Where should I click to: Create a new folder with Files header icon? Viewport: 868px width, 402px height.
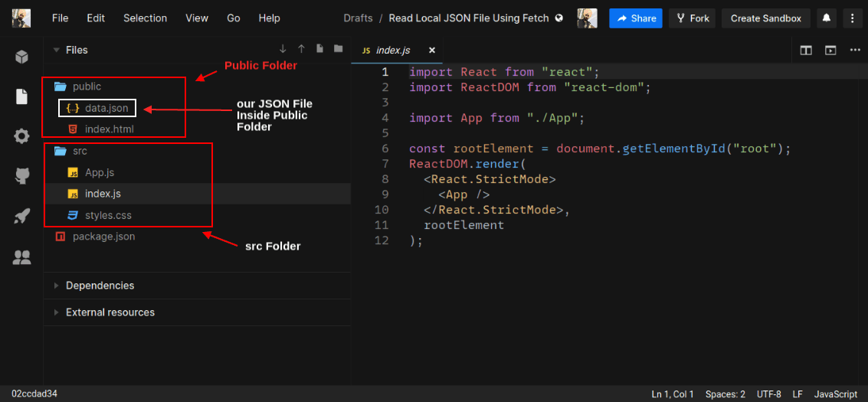tap(338, 49)
